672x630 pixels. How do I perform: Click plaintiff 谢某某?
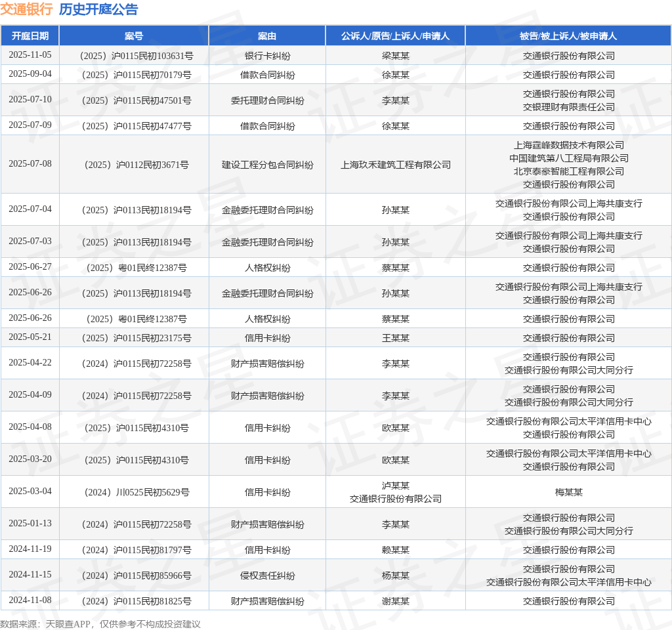396,601
